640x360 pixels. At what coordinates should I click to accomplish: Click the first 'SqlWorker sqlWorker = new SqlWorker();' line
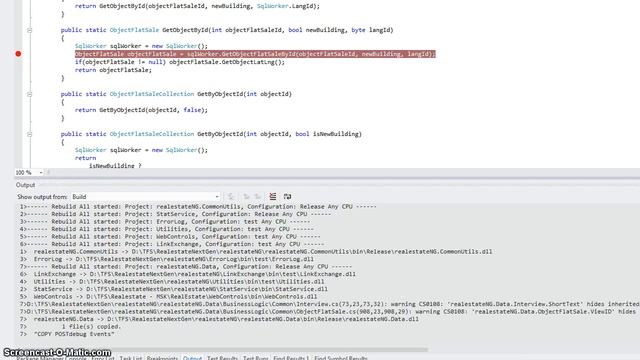pyautogui.click(x=141, y=46)
